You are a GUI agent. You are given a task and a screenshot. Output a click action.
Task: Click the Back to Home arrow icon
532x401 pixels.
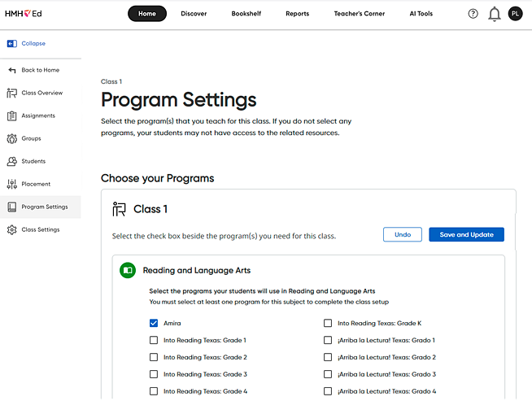(x=12, y=70)
